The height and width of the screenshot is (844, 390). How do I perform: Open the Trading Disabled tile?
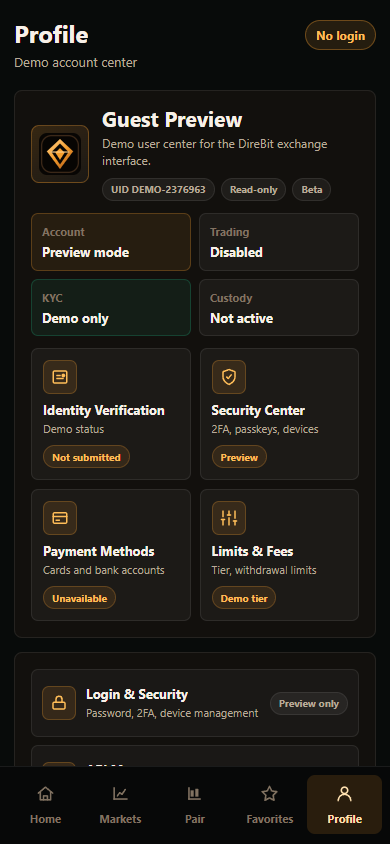click(x=279, y=242)
